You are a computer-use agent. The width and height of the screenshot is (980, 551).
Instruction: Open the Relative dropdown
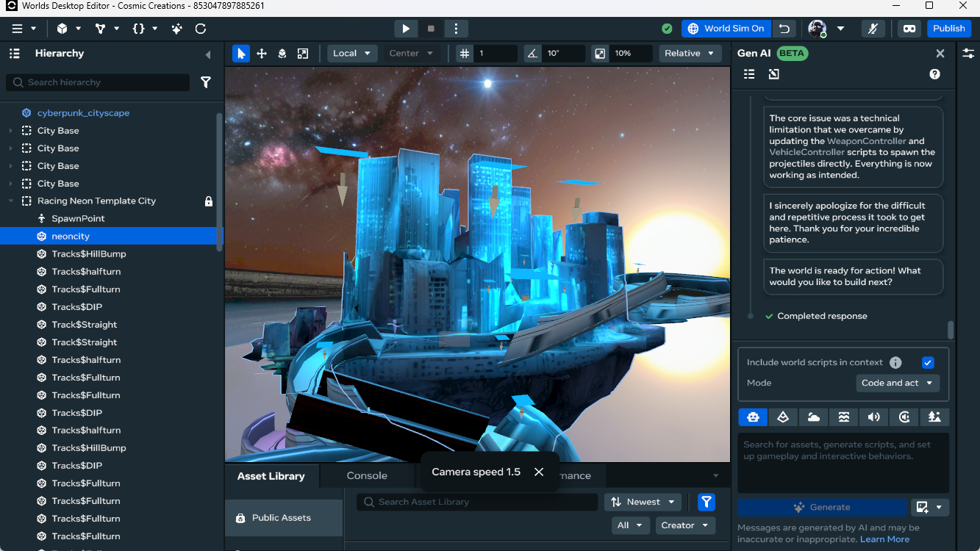(690, 54)
